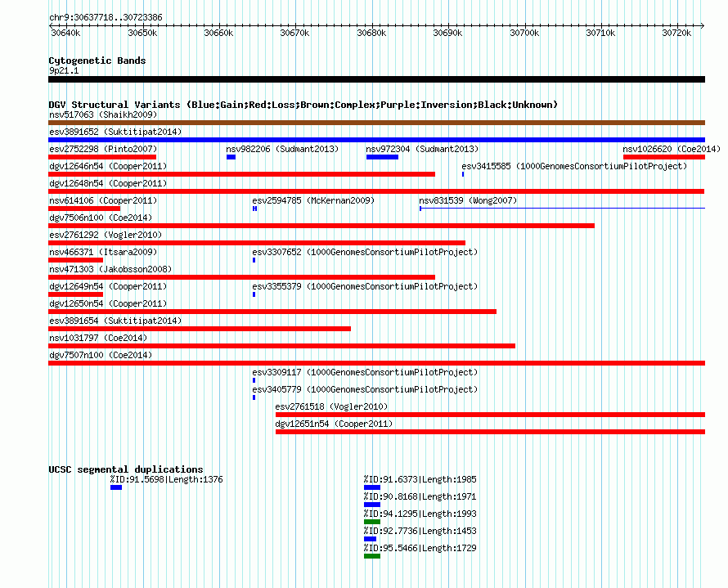Select the %ID:94.1295 Length:1993 duplication label
The image size is (728, 588).
(x=420, y=514)
